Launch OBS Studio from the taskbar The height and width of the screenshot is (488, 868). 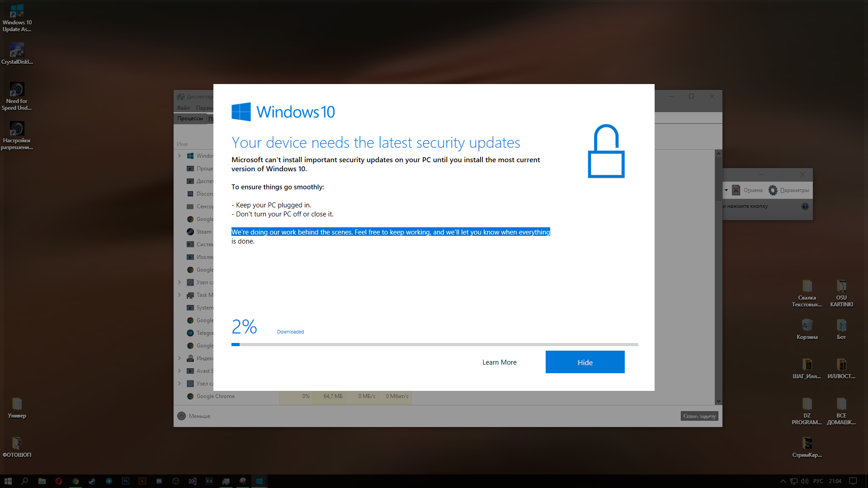point(176,481)
